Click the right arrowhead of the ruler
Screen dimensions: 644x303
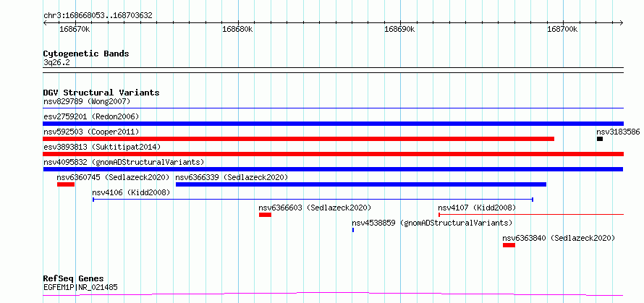pos(622,22)
